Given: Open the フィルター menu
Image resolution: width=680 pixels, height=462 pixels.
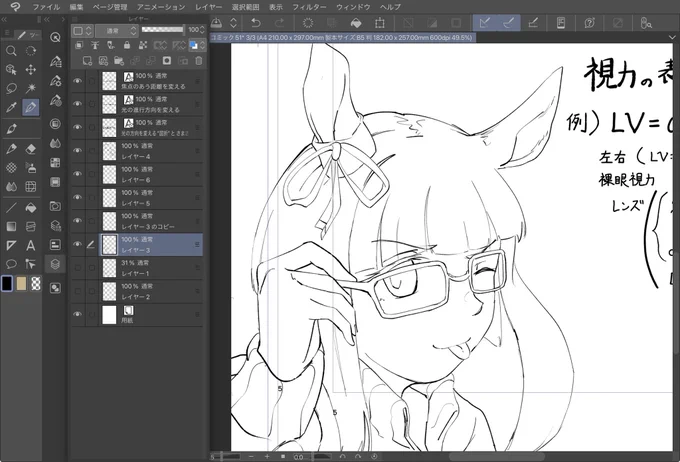Looking at the screenshot, I should click(x=309, y=7).
